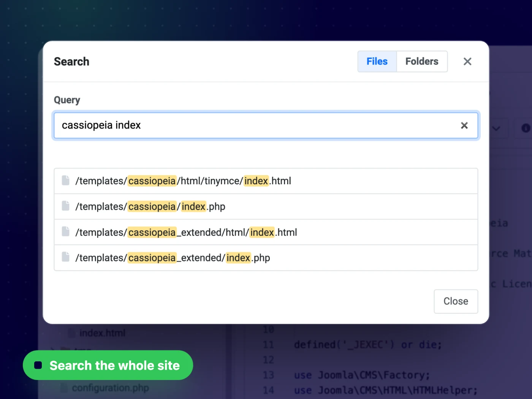The height and width of the screenshot is (399, 532).
Task: Open the dropdown chevron behind the dialog
Action: (x=496, y=128)
